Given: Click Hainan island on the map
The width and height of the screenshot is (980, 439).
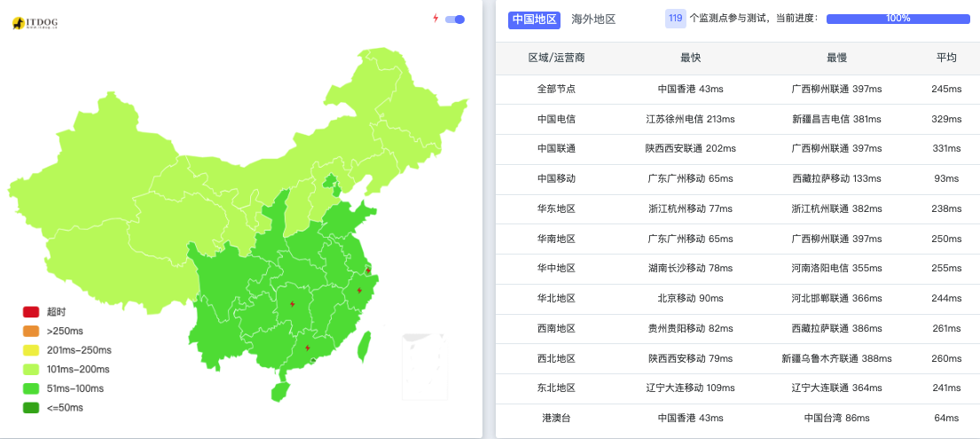Looking at the screenshot, I should [280, 390].
